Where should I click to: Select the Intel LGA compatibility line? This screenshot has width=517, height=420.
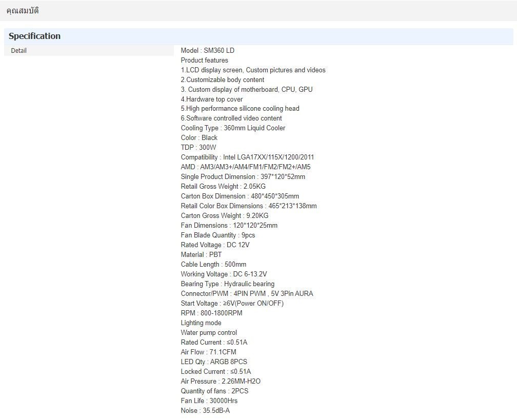click(247, 157)
